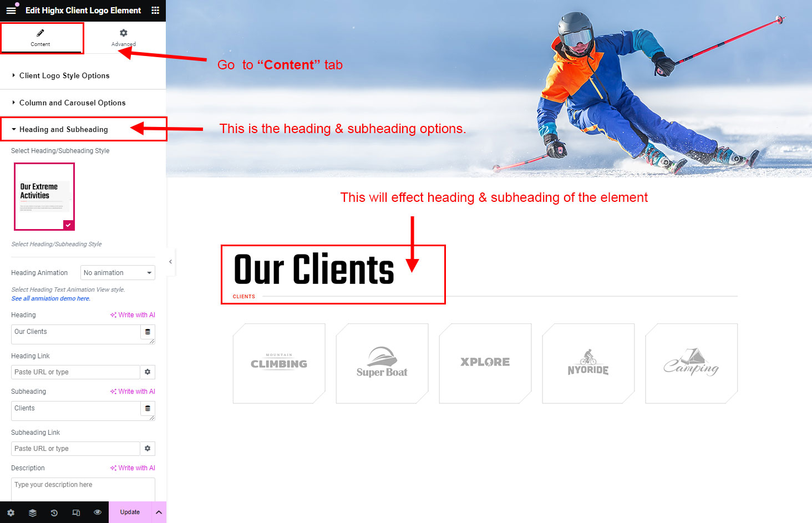Click the Heading dynamic tags icon
This screenshot has height=523, width=812.
(x=148, y=332)
